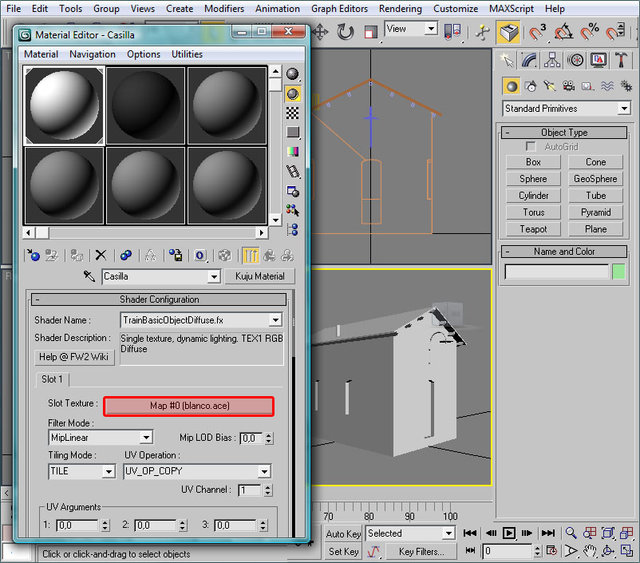
Task: Click Reset Map/Mtl to Default (X) icon
Action: pos(100,255)
